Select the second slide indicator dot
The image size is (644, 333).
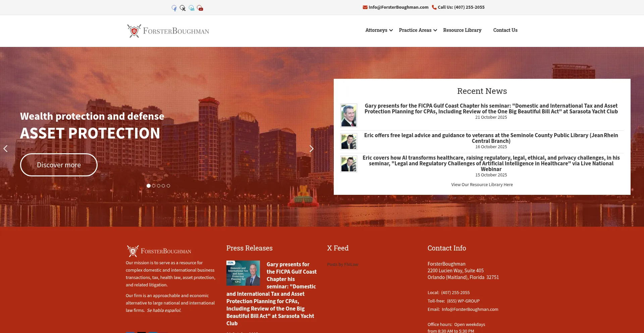tap(154, 186)
